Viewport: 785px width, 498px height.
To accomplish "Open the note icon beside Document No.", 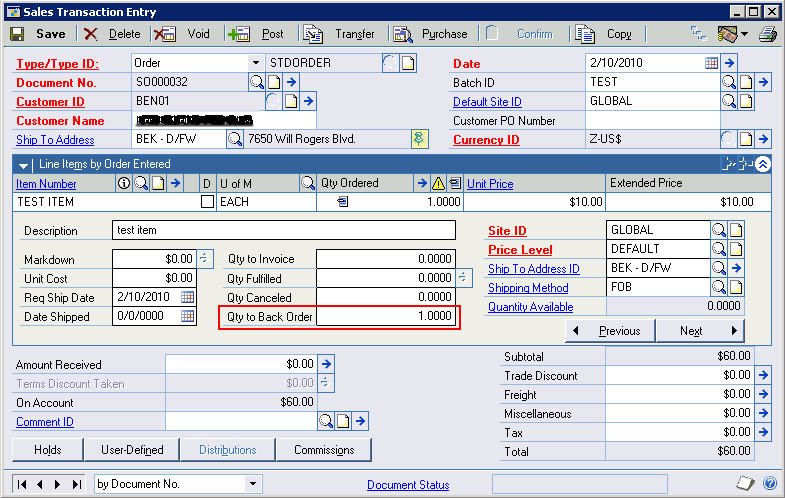I will point(274,82).
